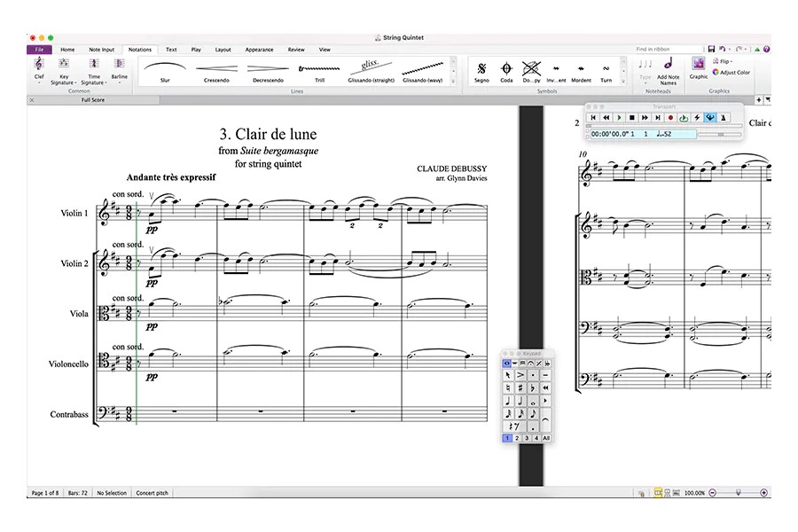Click Fast-forward in the Transport window
The image size is (798, 532).
point(645,118)
